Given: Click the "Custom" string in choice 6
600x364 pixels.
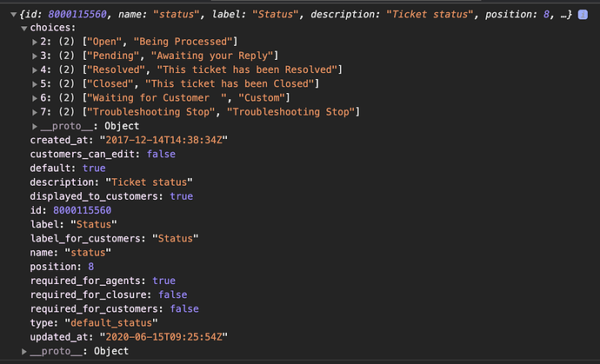Looking at the screenshot, I should (x=262, y=98).
